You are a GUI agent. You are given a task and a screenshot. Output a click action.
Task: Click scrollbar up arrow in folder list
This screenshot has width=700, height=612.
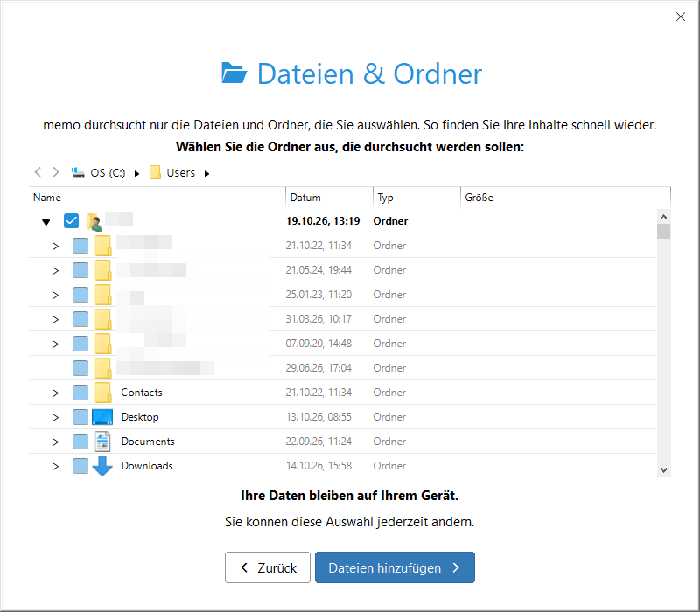(x=664, y=217)
